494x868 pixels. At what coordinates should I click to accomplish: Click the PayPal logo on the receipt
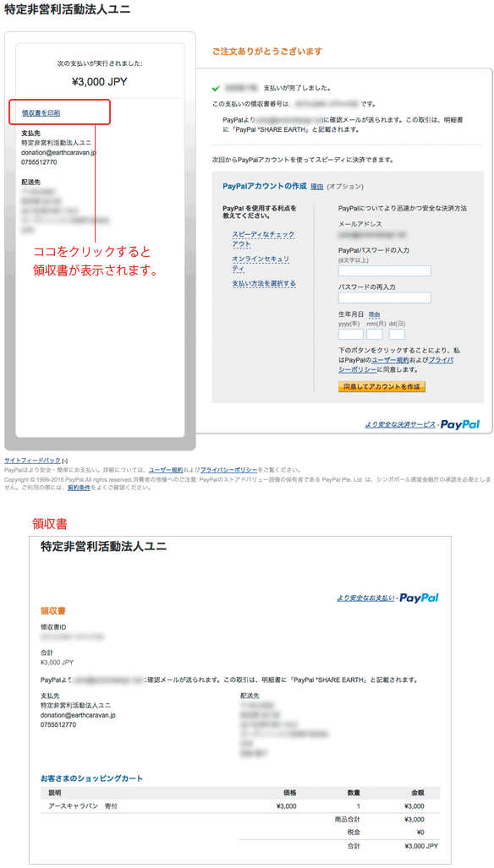coord(419,598)
